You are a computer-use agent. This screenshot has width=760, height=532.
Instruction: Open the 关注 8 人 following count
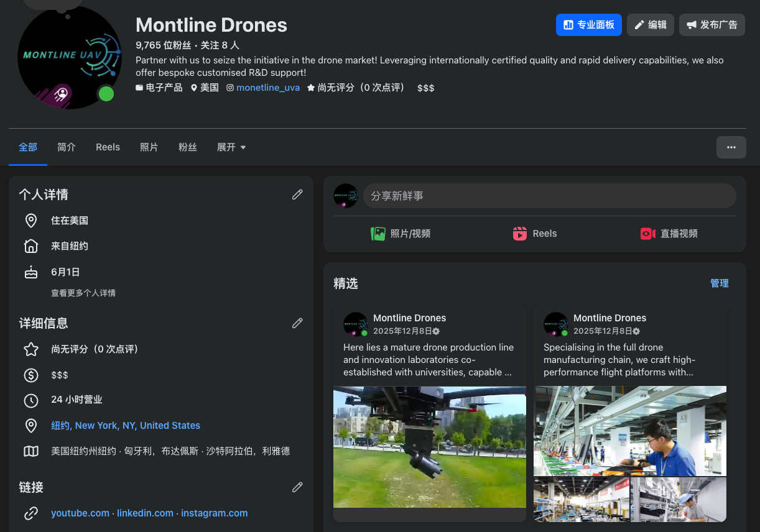pyautogui.click(x=220, y=45)
